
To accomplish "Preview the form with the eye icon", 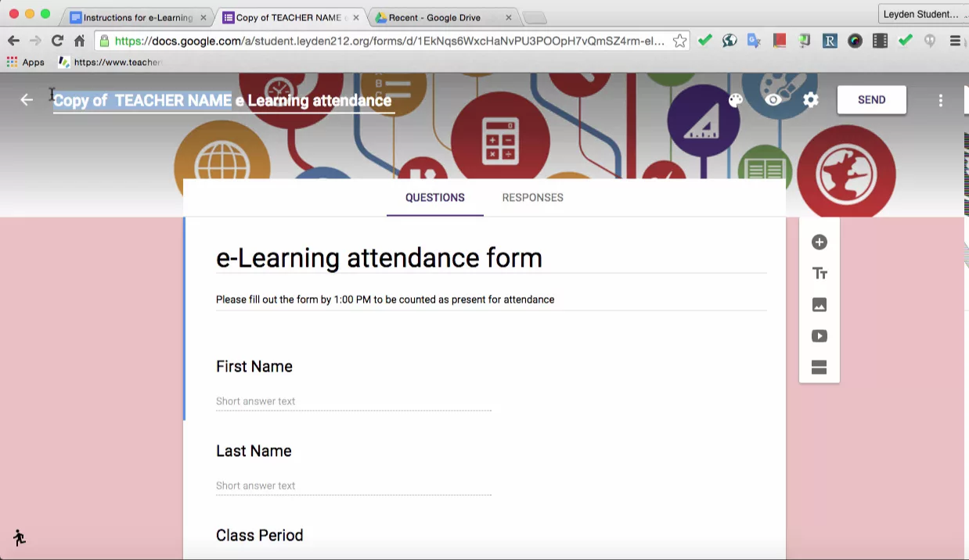I will (773, 100).
